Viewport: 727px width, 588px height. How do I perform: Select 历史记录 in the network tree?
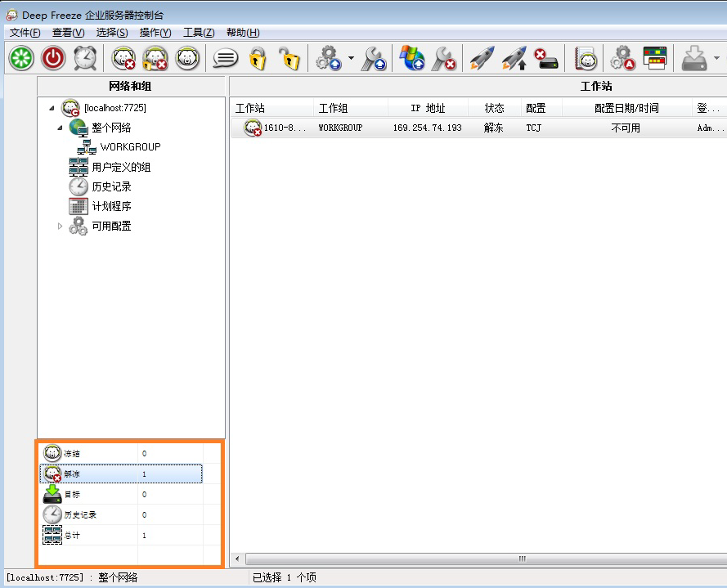point(111,186)
